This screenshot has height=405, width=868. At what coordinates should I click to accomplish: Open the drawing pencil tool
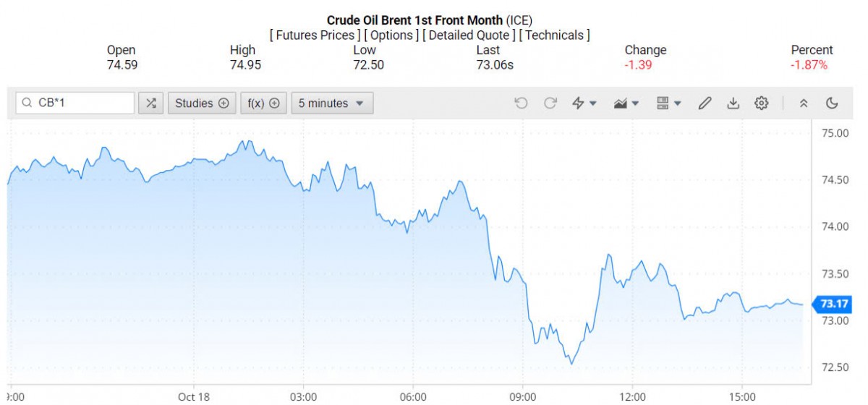[x=705, y=103]
